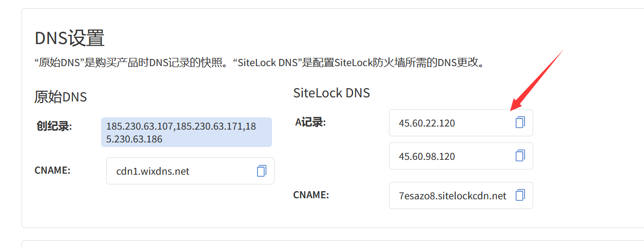Viewport: 644px width, 249px height.
Task: Select the 7esazo8.sitelockcdn.net CNAME field
Action: coord(452,196)
